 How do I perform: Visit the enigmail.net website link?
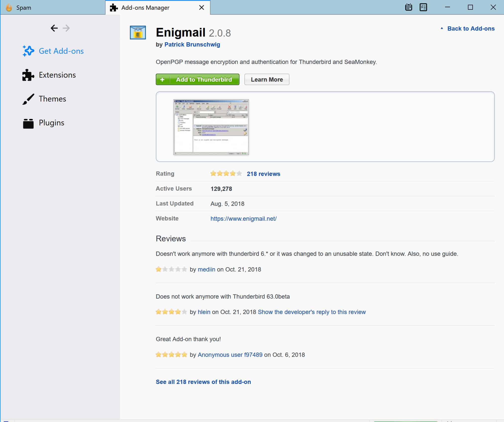243,219
